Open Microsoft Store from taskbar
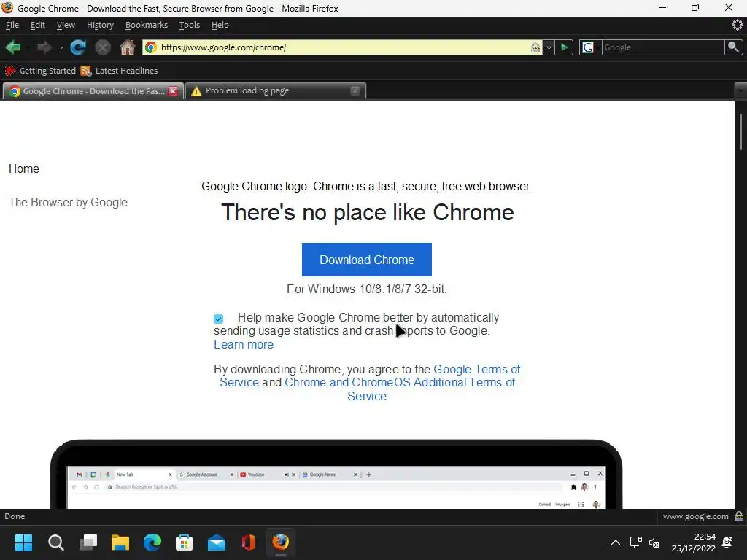 (x=184, y=542)
